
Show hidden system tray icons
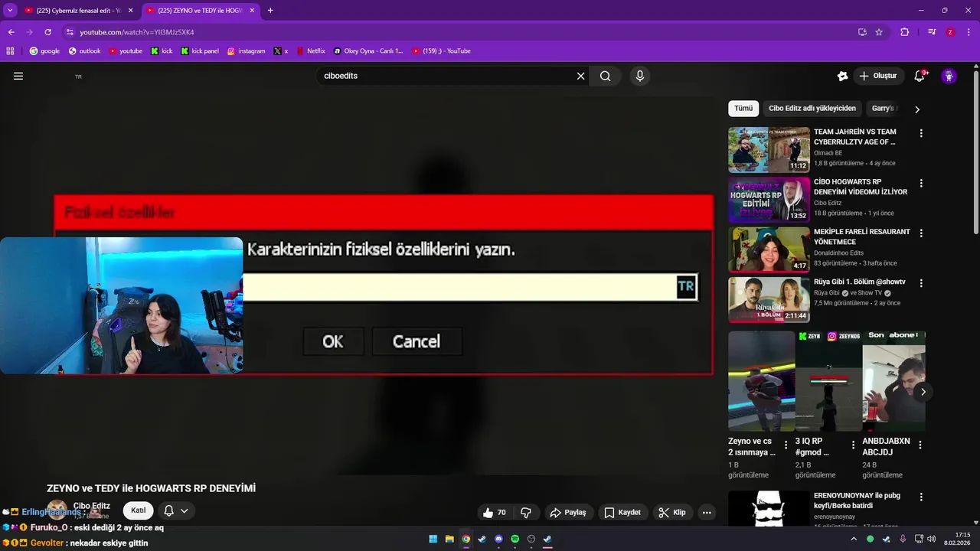point(854,539)
